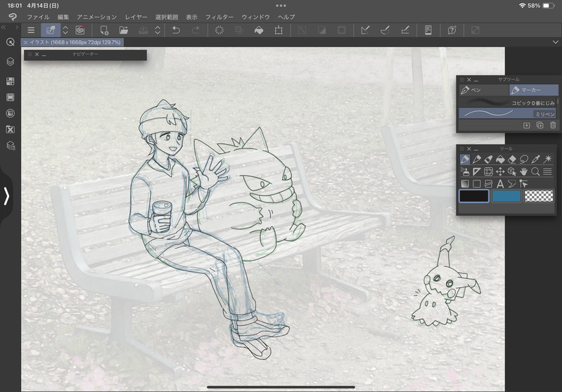Open the ファイル menu
Viewport: 562px width, 392px height.
pyautogui.click(x=38, y=17)
